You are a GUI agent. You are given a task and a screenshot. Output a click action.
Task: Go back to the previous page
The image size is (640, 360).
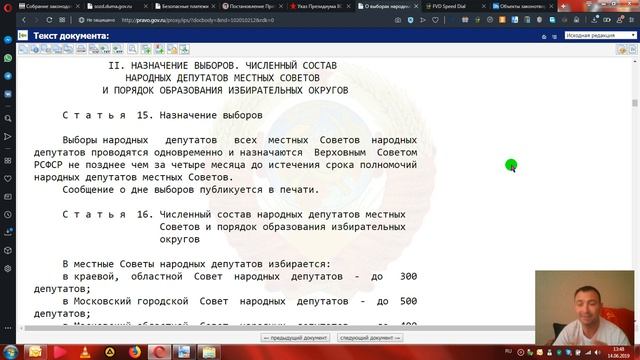tap(24, 20)
